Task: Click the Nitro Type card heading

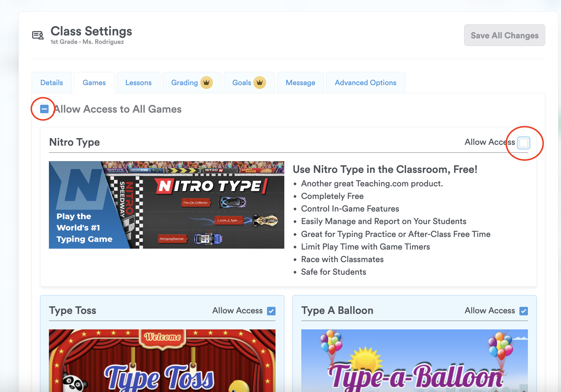Action: [75, 142]
